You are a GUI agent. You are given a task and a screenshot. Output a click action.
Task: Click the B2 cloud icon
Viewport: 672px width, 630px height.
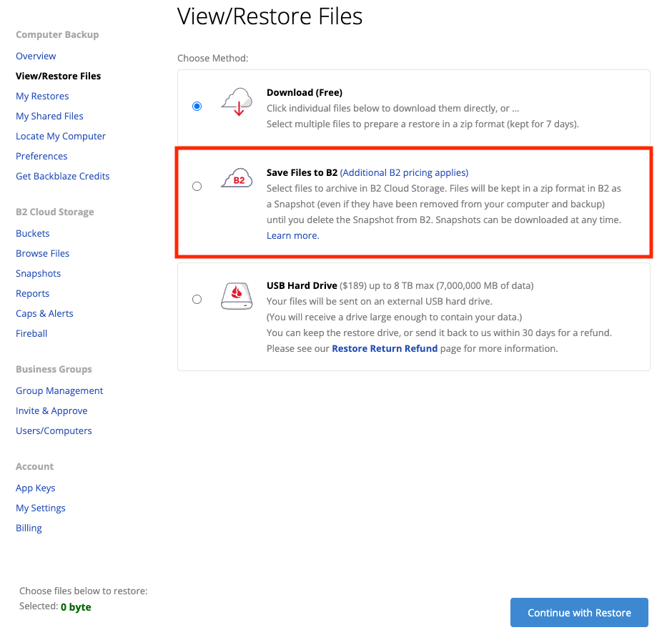[237, 178]
